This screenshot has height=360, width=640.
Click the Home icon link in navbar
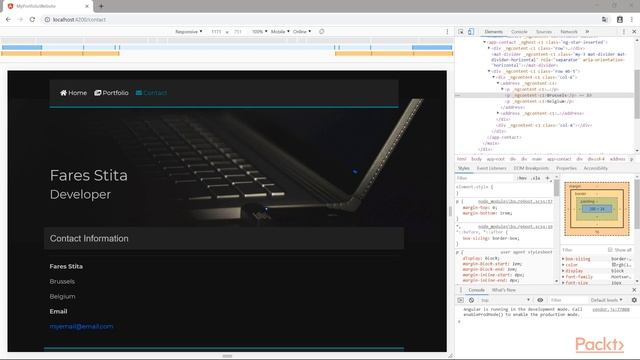[63, 93]
